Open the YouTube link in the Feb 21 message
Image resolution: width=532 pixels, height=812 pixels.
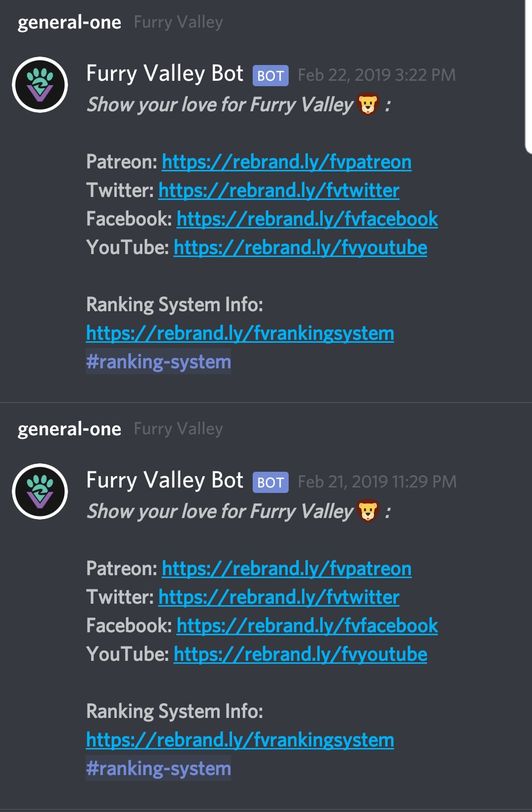[x=300, y=654]
